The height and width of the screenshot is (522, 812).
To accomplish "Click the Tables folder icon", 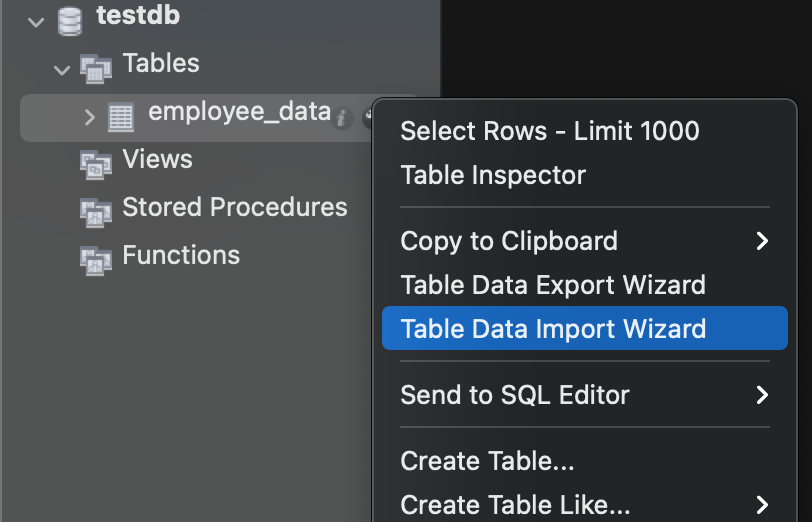I will pyautogui.click(x=96, y=68).
